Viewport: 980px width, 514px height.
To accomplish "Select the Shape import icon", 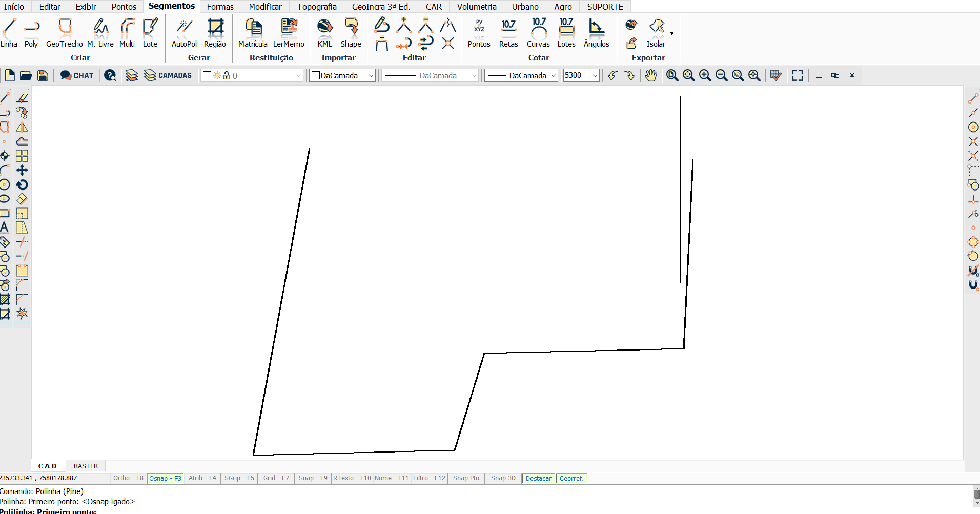I will tap(351, 33).
